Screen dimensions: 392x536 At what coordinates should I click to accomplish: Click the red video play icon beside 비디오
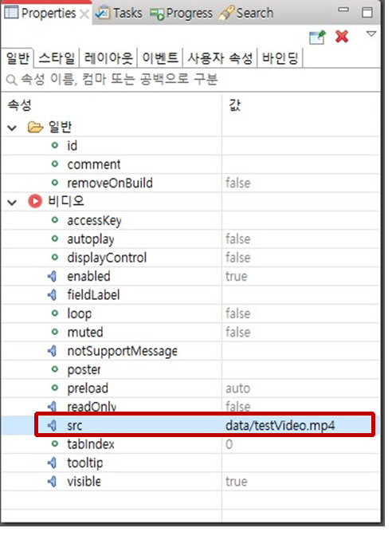tap(35, 201)
